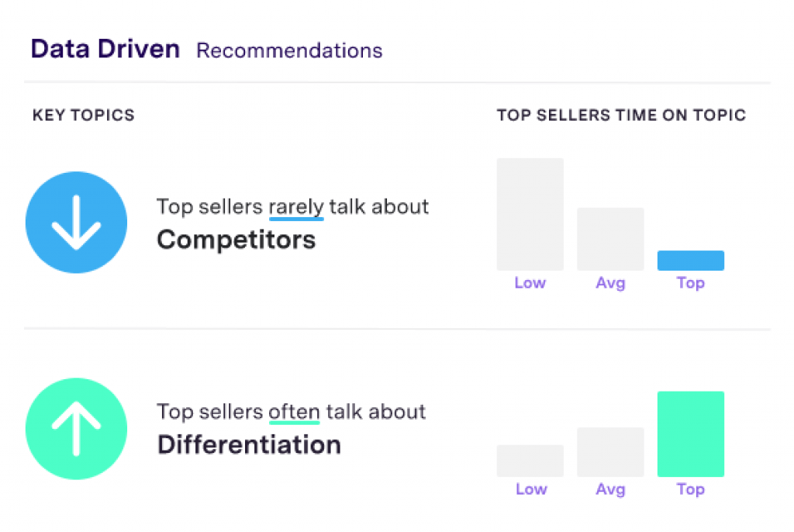Click the underlined word rarely
The width and height of the screenshot is (794, 532).
click(295, 207)
